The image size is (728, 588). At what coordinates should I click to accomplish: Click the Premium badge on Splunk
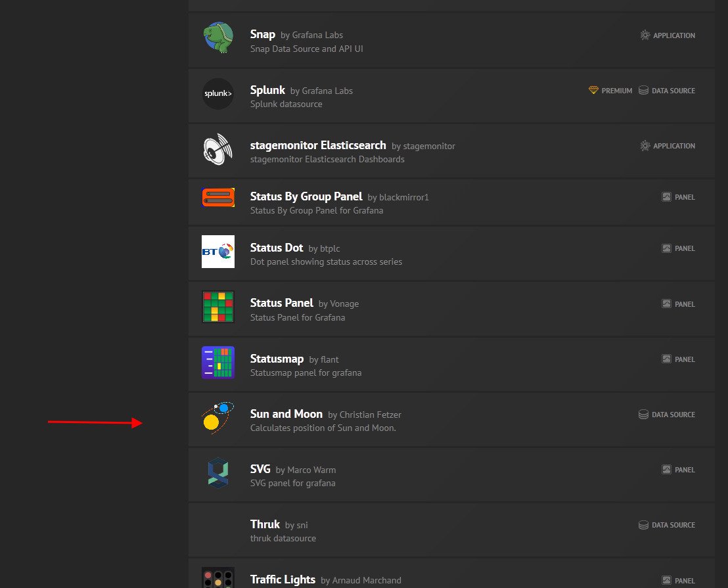(610, 91)
